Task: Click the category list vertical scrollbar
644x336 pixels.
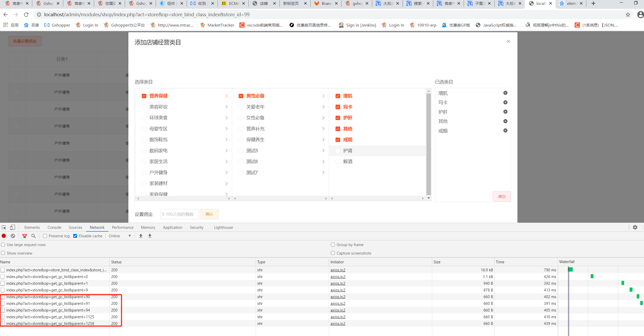Action: (429, 144)
